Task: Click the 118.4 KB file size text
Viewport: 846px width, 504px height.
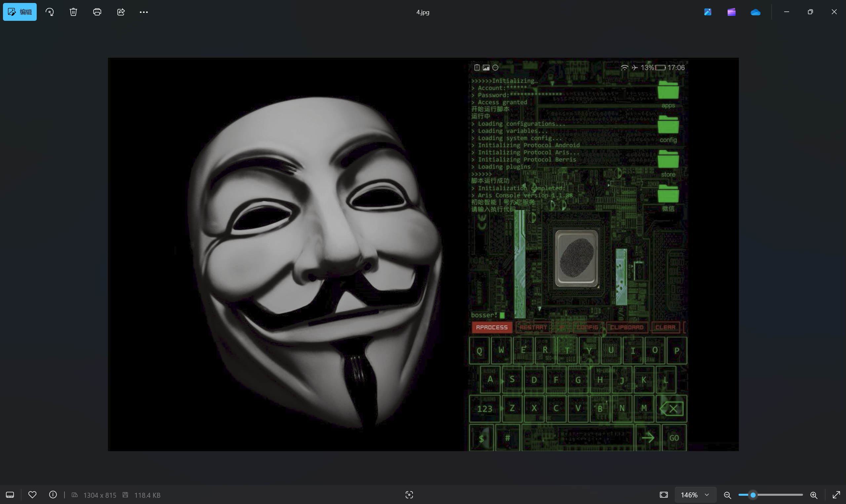Action: (x=147, y=495)
